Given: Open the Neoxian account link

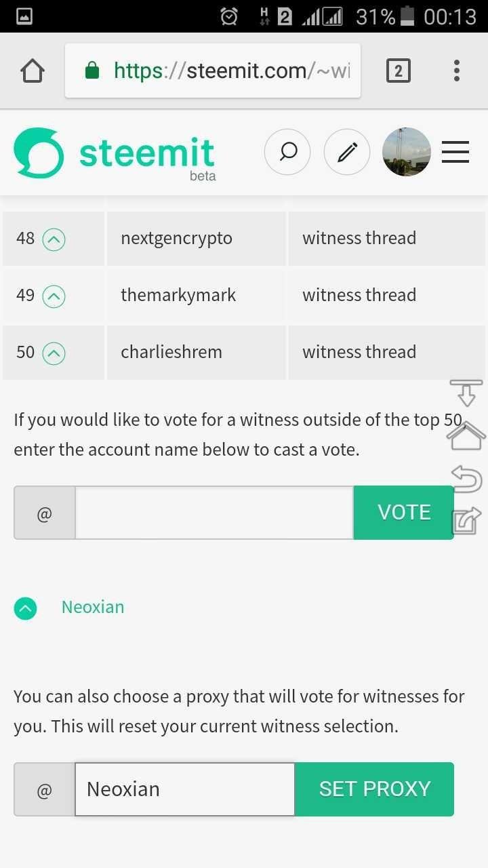Looking at the screenshot, I should [93, 608].
